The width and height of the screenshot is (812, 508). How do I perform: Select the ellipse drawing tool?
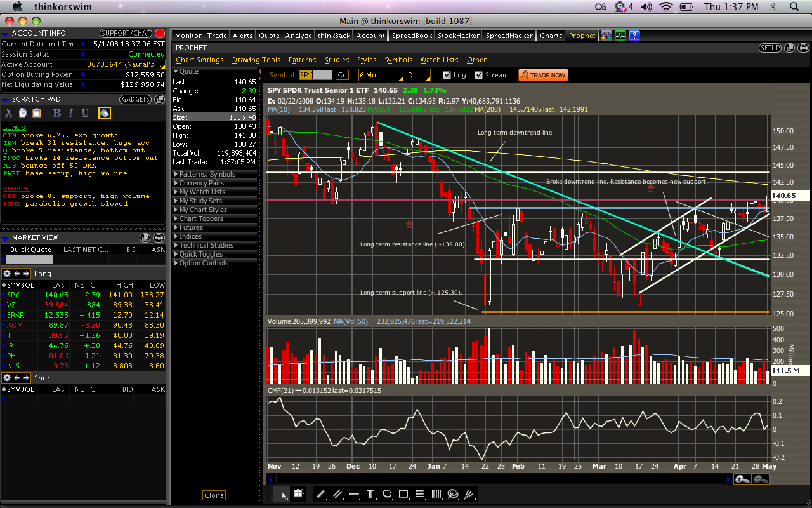387,493
